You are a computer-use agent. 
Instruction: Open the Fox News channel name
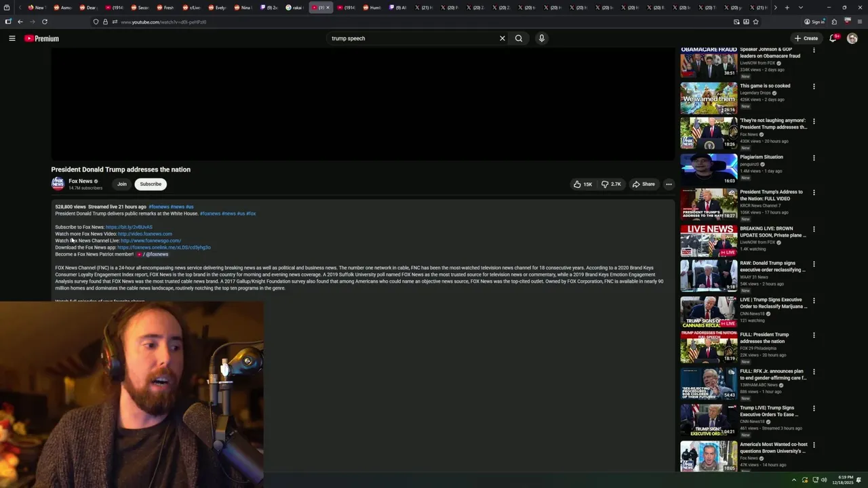tap(81, 181)
